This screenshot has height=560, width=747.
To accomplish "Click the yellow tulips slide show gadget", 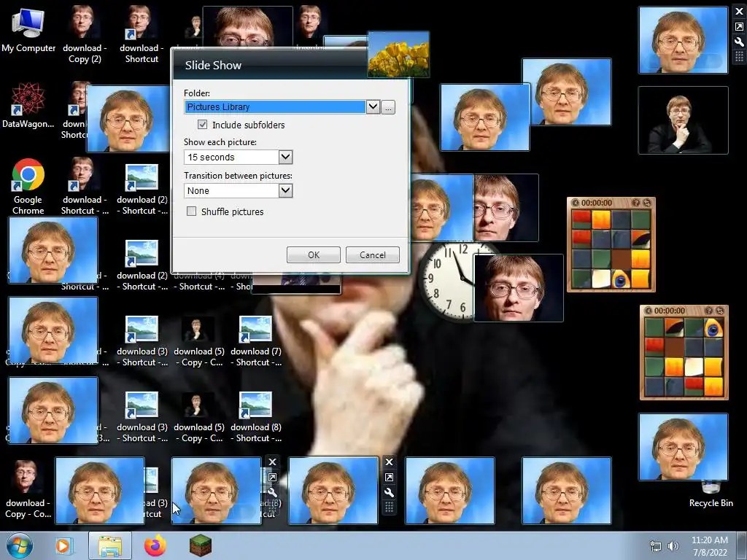I will (x=398, y=54).
